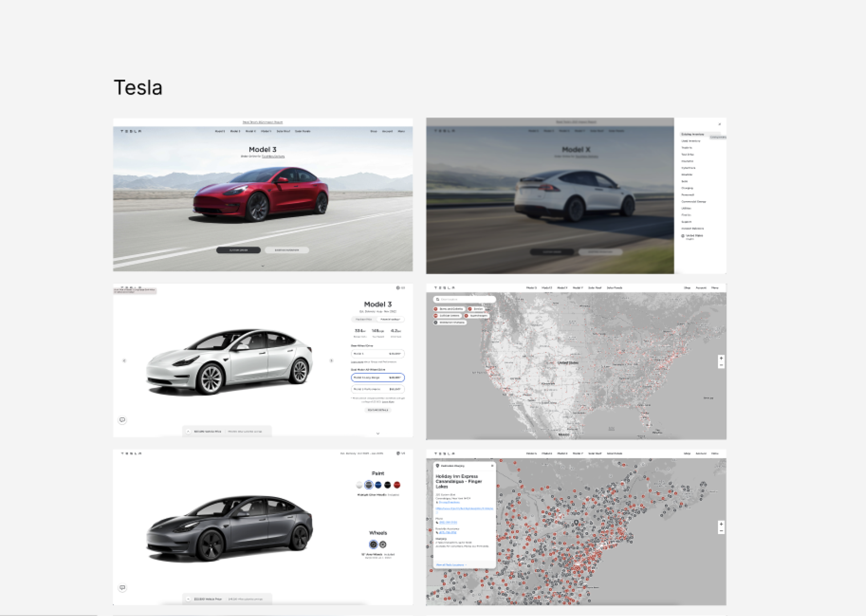Toggle Superchargers map filter chip
This screenshot has height=616, width=866.
pyautogui.click(x=477, y=316)
